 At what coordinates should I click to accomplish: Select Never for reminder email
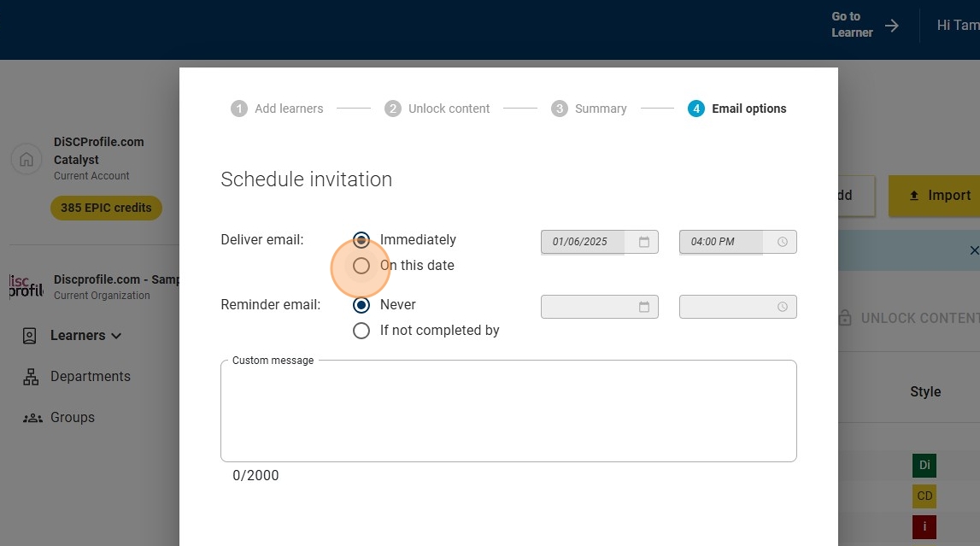pyautogui.click(x=361, y=305)
